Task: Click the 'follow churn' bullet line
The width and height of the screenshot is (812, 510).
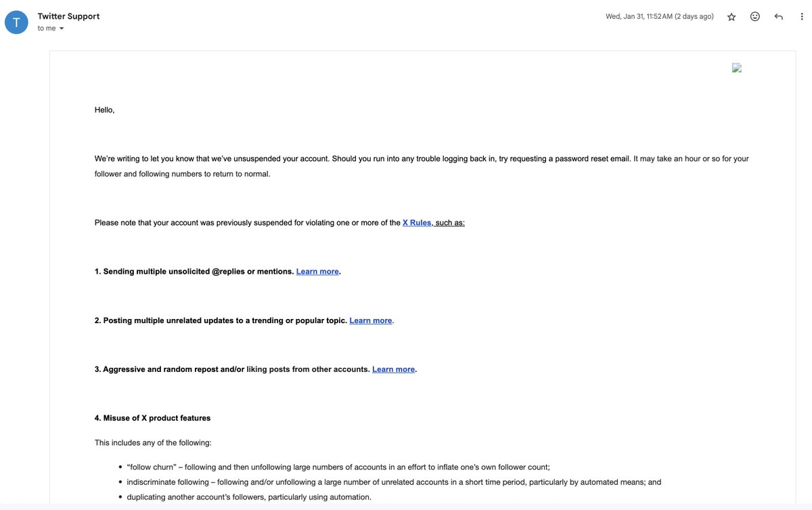Action: click(338, 467)
